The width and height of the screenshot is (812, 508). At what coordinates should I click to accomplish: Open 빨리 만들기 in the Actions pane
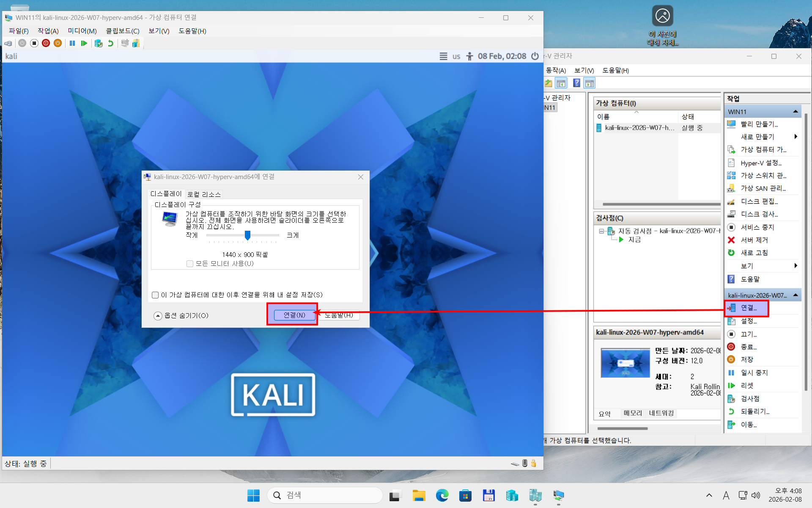[x=759, y=124]
